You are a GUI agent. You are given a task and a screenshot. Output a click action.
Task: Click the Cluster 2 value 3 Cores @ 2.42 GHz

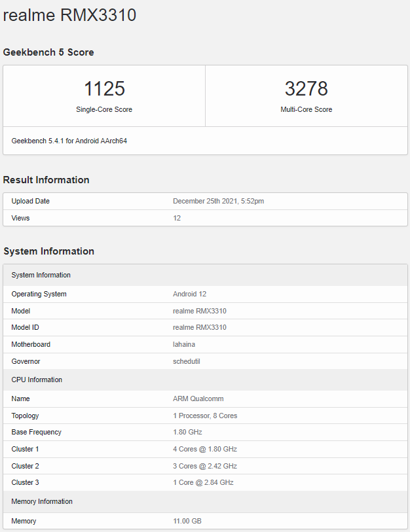tap(204, 466)
